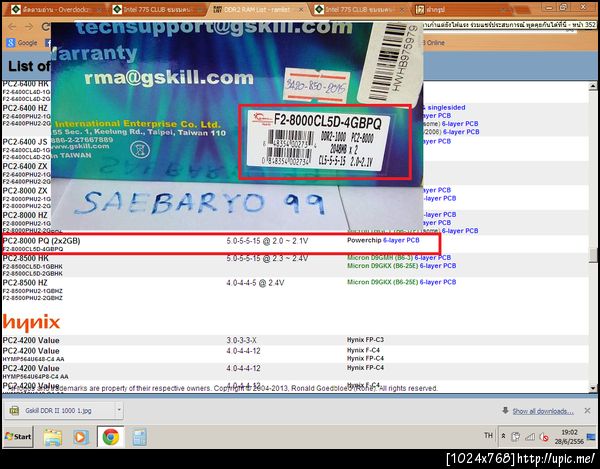
Task: Close the DDR2 RAM List tab
Action: click(x=301, y=10)
